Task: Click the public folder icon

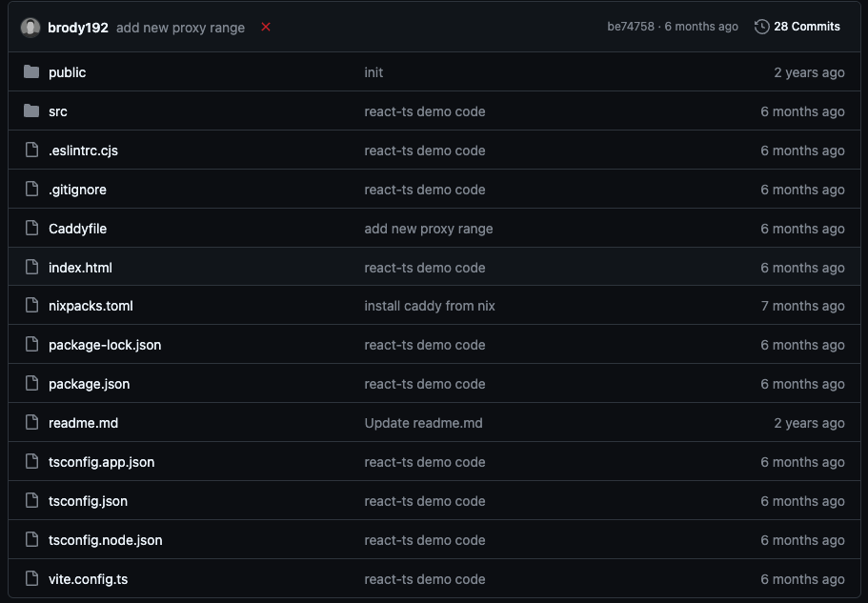Action: click(31, 71)
